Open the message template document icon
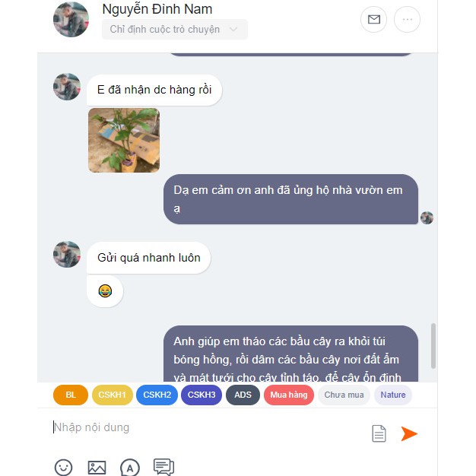The width and height of the screenshot is (476, 476). click(x=379, y=433)
